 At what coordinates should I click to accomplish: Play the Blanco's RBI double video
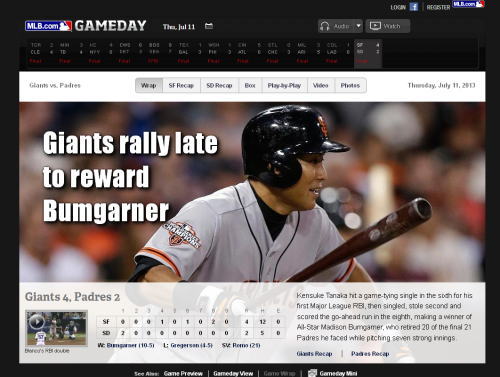[57, 328]
